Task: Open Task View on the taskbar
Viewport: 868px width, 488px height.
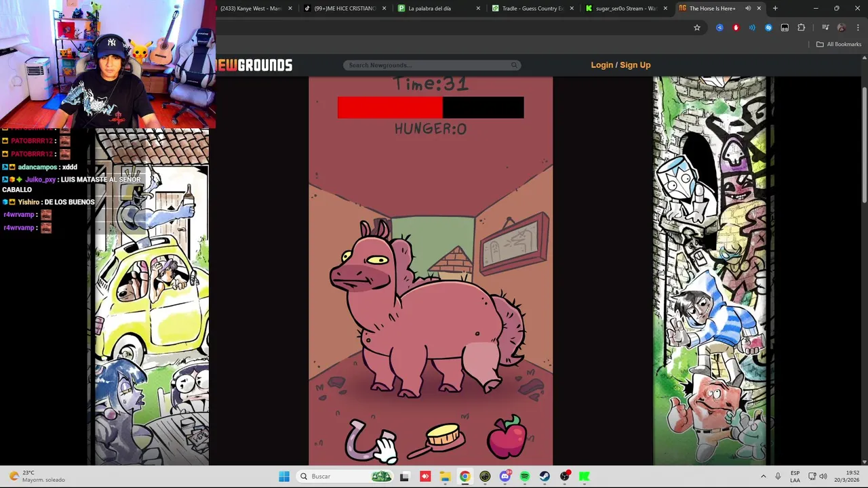Action: click(x=405, y=476)
